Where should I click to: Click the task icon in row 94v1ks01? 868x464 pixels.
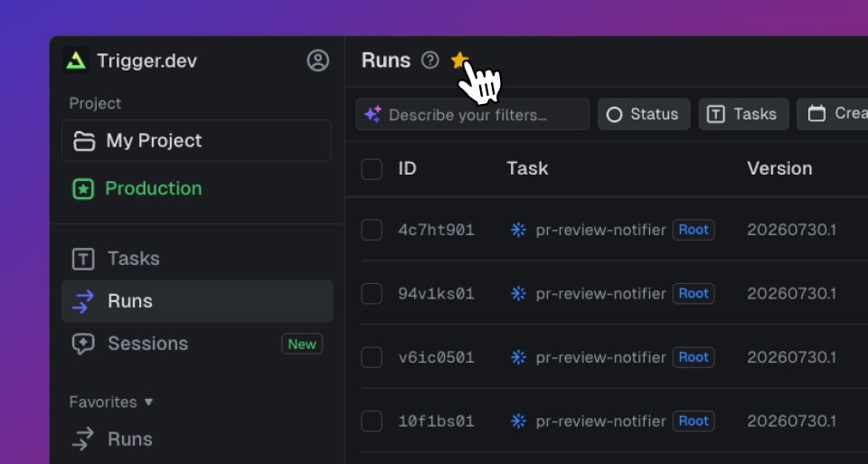click(518, 293)
